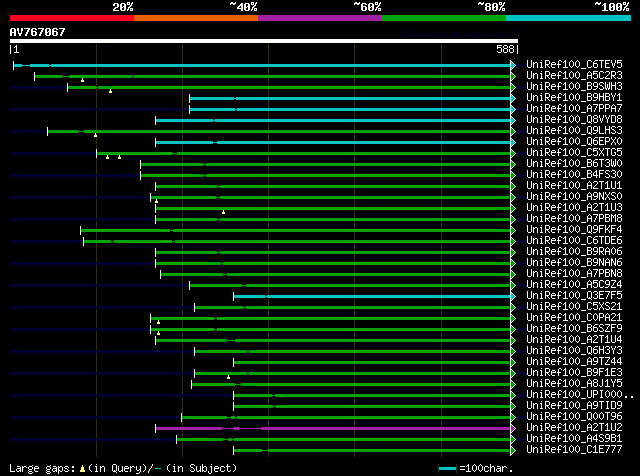Click the yellow gap marker under the B9SWH3 bar

[x=110, y=91]
